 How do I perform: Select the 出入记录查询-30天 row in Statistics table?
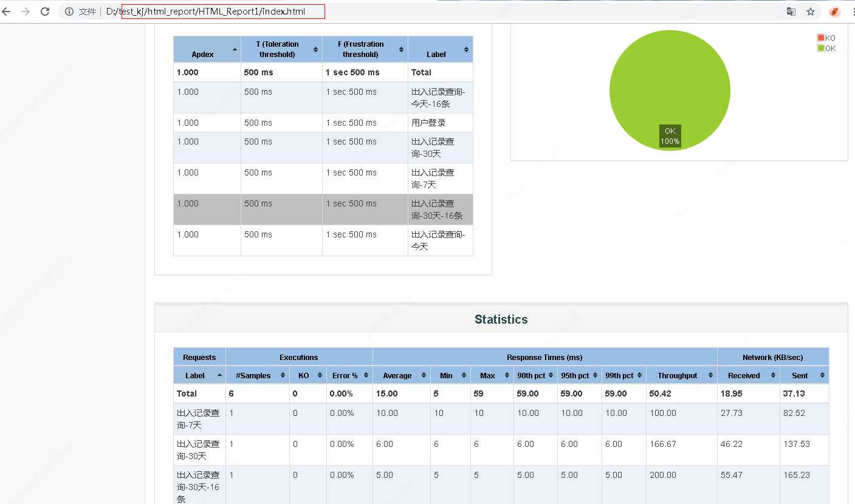(x=501, y=450)
